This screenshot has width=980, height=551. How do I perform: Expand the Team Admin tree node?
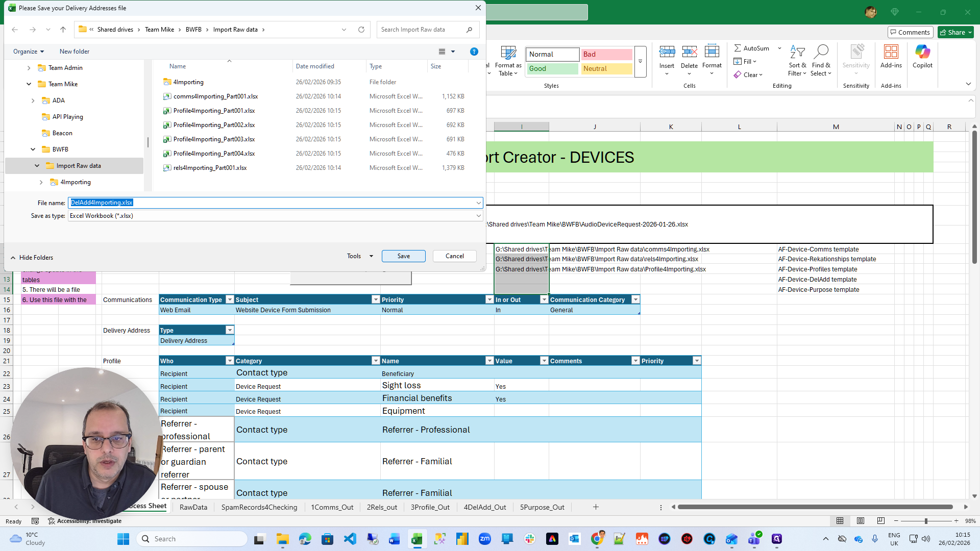pos(29,68)
